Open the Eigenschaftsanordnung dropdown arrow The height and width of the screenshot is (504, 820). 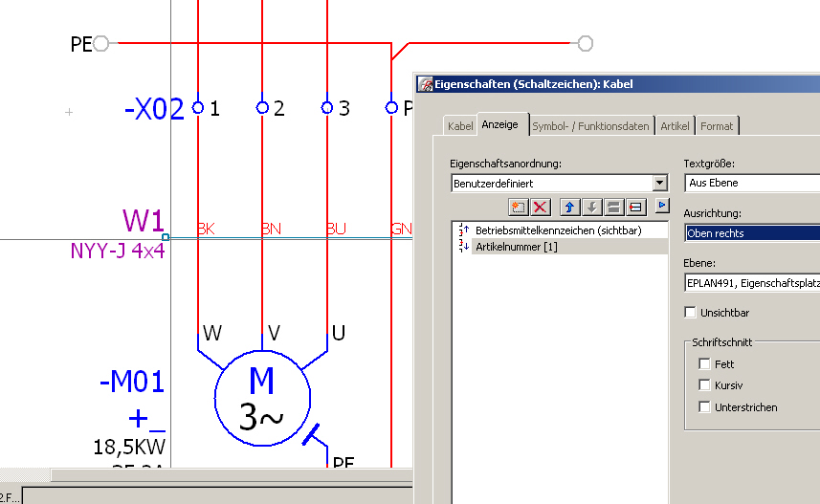point(659,183)
